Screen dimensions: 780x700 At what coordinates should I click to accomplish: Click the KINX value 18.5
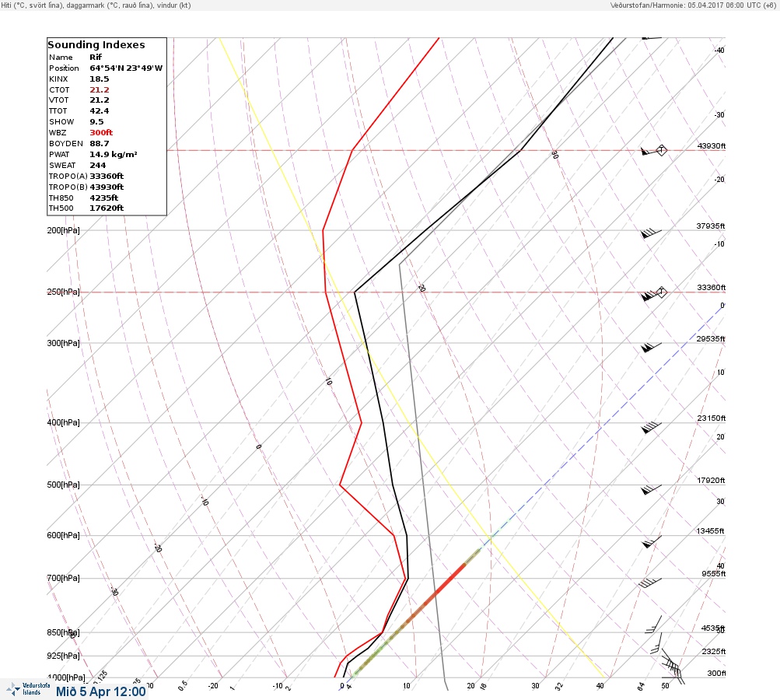(100, 79)
